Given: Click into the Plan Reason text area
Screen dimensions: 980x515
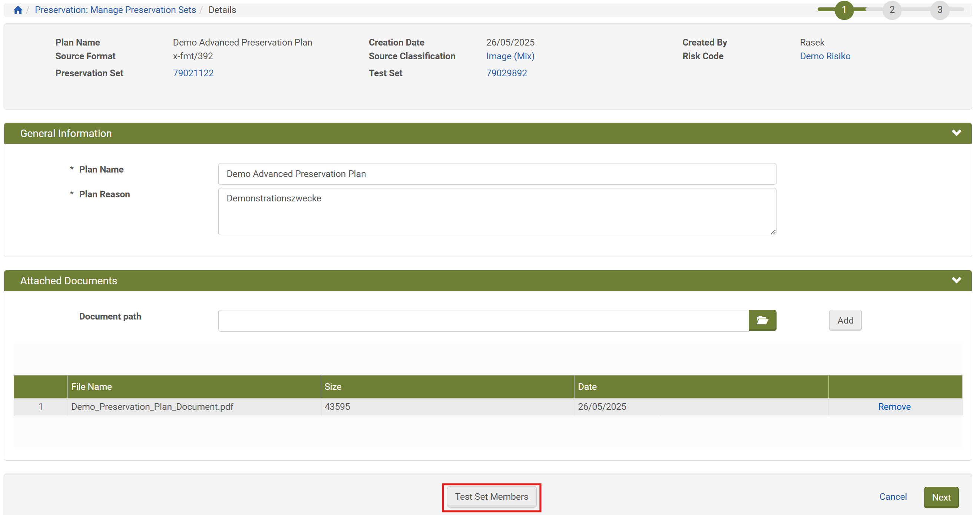Looking at the screenshot, I should pos(497,211).
